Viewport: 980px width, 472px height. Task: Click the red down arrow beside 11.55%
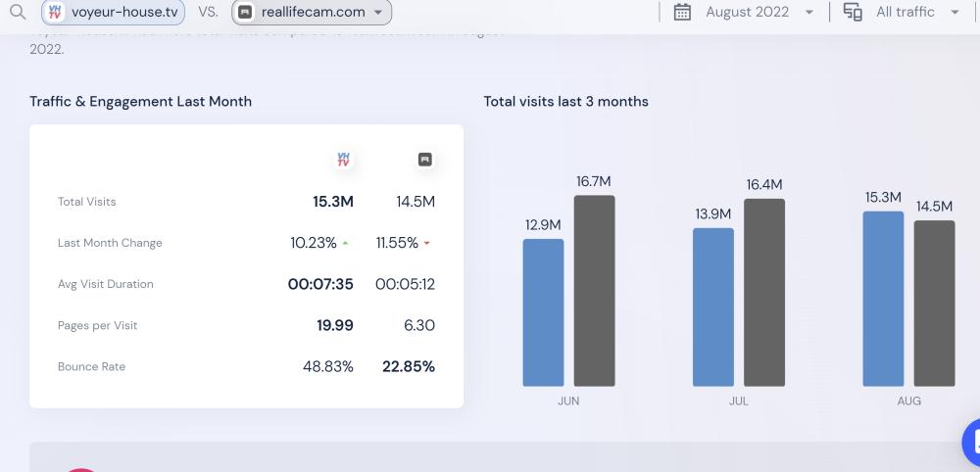click(x=426, y=244)
